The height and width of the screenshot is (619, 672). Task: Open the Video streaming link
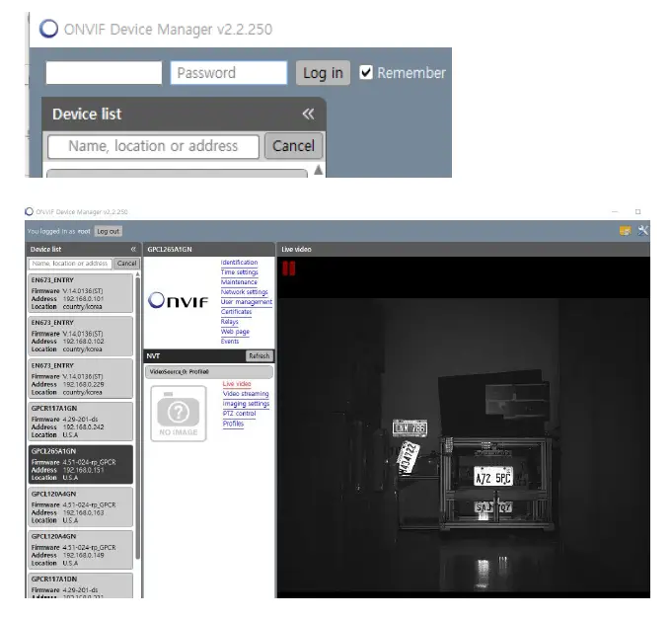click(x=246, y=394)
